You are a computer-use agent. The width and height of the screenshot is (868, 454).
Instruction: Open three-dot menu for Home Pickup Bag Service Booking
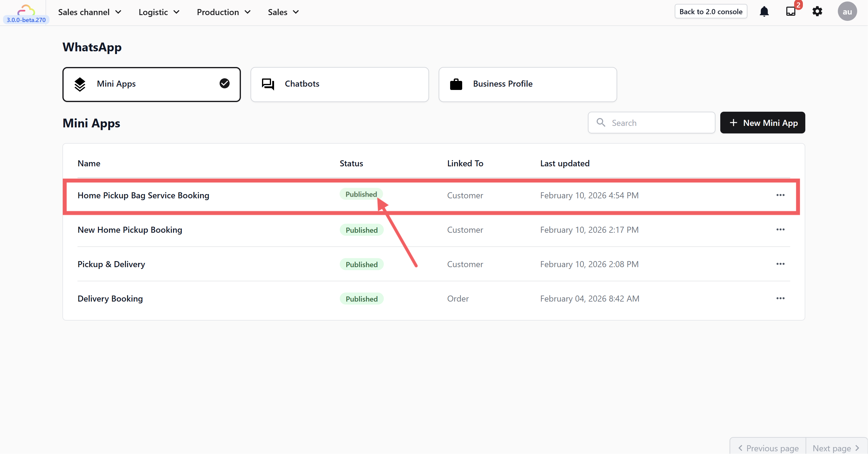pos(780,195)
